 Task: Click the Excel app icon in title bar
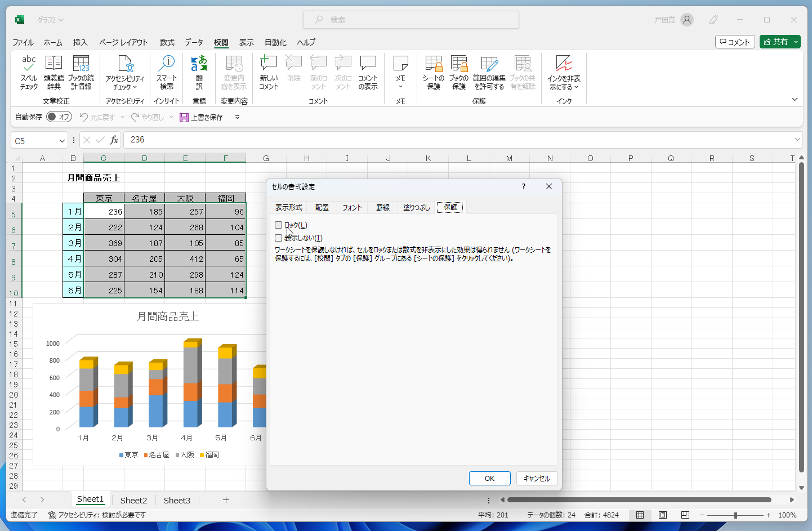coord(20,20)
